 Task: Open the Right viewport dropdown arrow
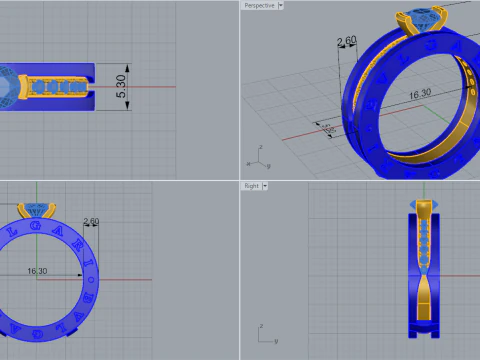click(265, 186)
